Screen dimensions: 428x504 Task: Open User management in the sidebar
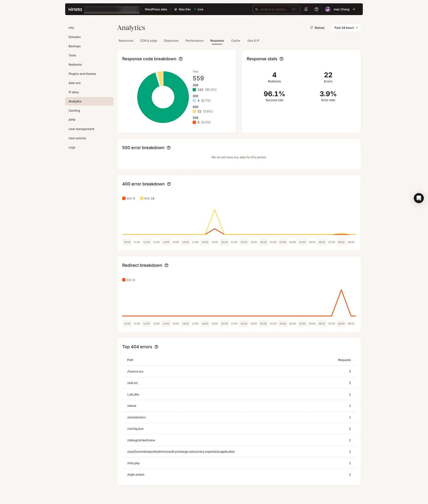[x=81, y=129]
